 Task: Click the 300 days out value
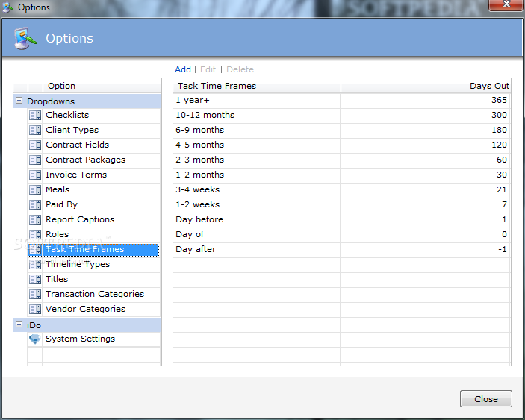tap(499, 115)
